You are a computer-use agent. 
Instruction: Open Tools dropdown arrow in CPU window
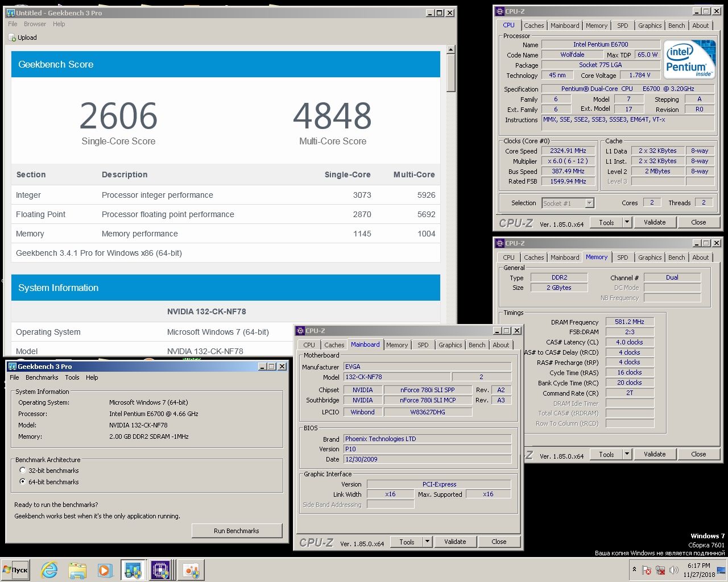(x=627, y=222)
